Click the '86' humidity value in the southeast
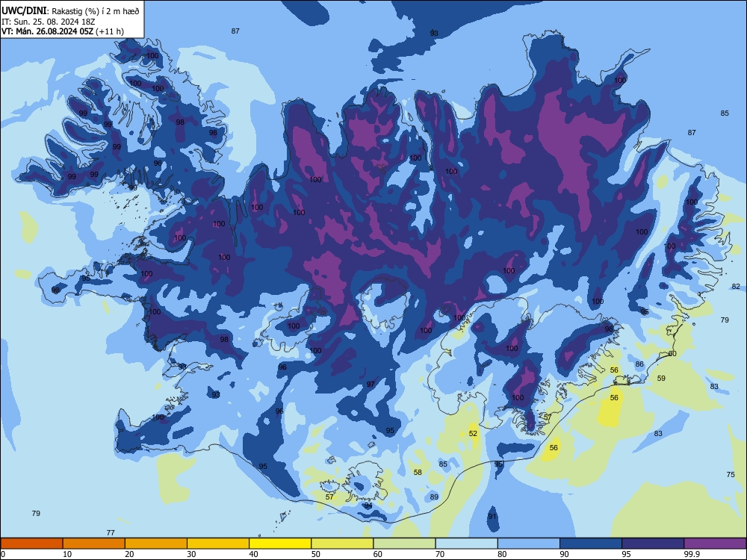 tap(639, 364)
